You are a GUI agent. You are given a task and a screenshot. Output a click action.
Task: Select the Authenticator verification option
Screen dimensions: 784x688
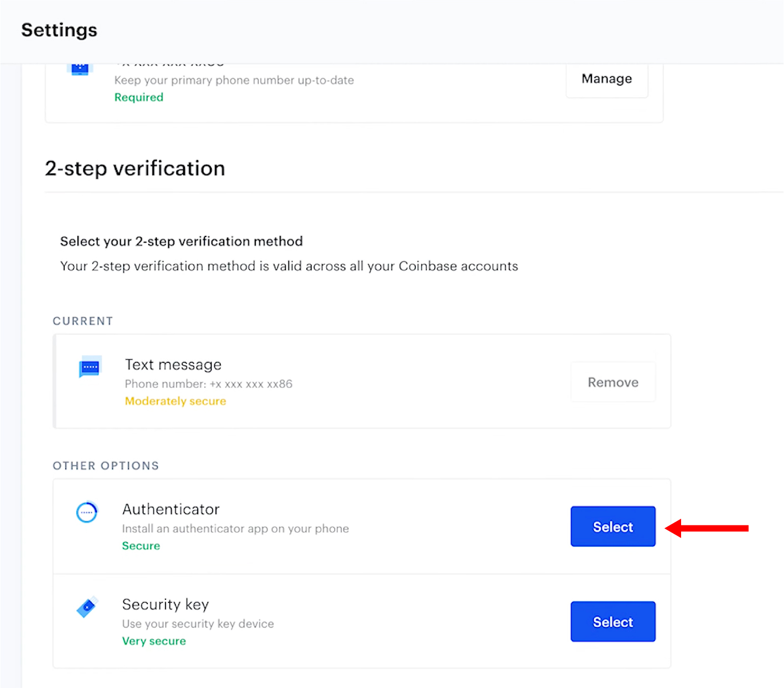(613, 526)
